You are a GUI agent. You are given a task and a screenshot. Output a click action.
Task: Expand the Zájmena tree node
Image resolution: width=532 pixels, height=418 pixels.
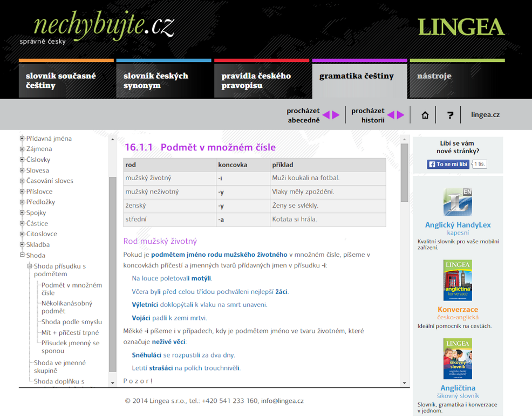22,149
